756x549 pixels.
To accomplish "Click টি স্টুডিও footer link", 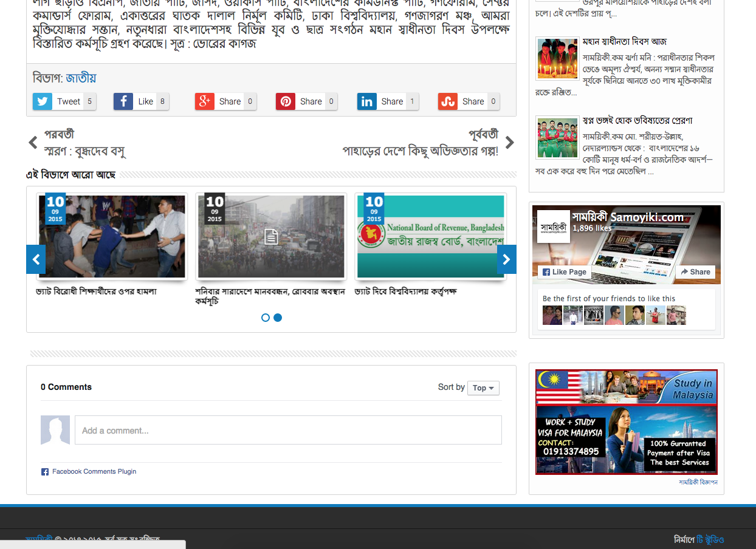I will click(x=710, y=540).
